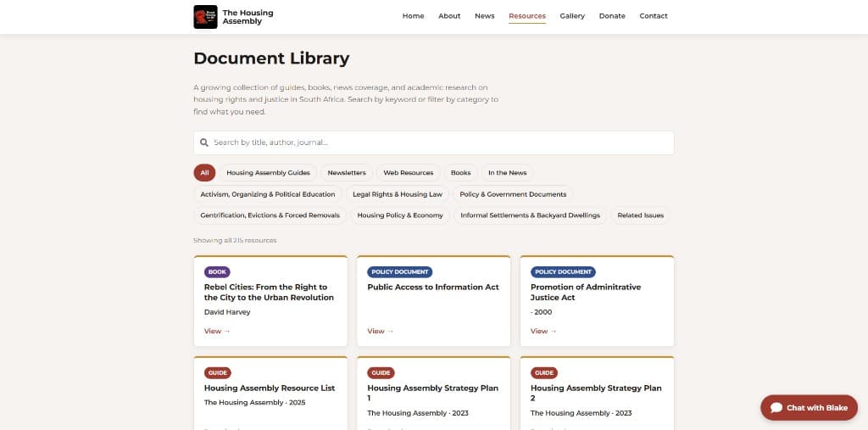Open the About menu item
Image resolution: width=868 pixels, height=430 pixels.
449,16
